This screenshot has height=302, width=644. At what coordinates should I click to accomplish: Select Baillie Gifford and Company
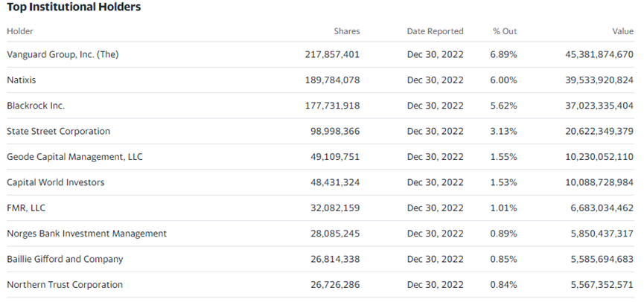click(x=65, y=259)
